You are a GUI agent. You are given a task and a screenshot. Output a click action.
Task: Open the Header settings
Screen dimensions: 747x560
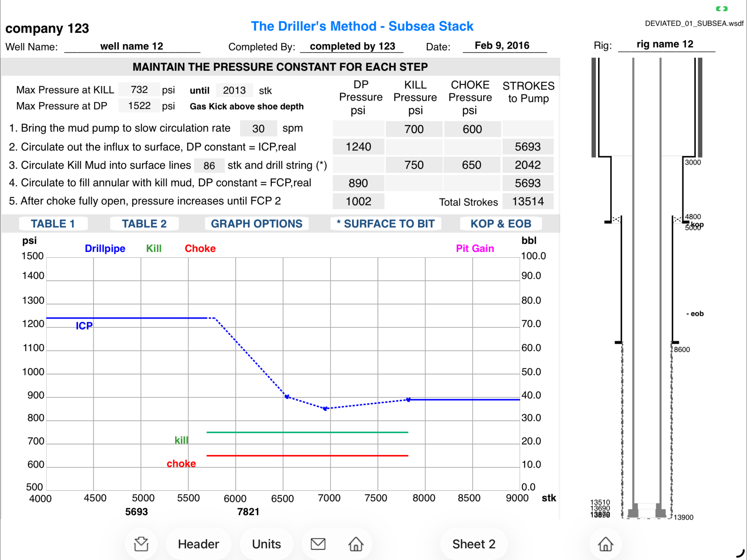click(x=199, y=544)
